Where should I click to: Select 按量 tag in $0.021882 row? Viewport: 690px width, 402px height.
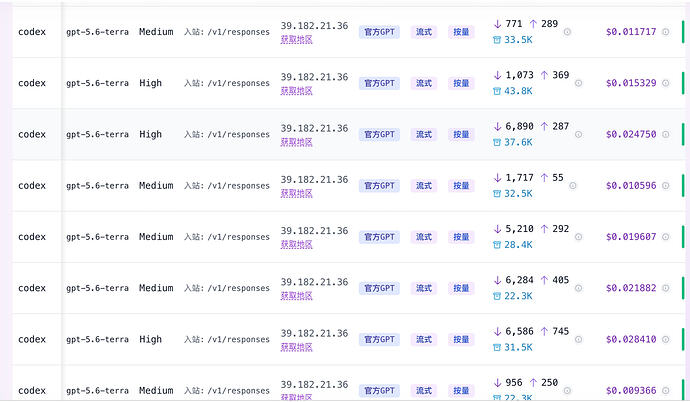point(461,288)
